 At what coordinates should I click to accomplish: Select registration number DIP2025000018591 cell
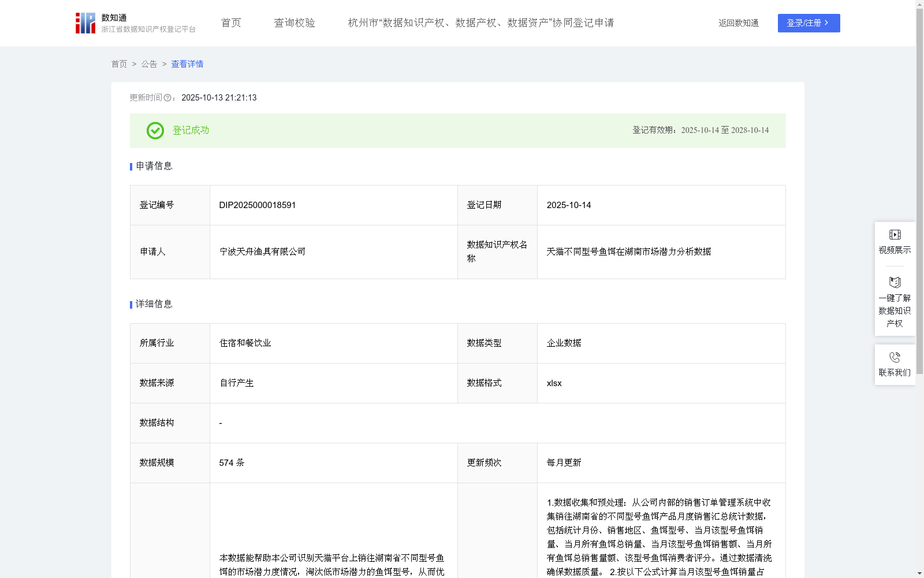tap(257, 205)
